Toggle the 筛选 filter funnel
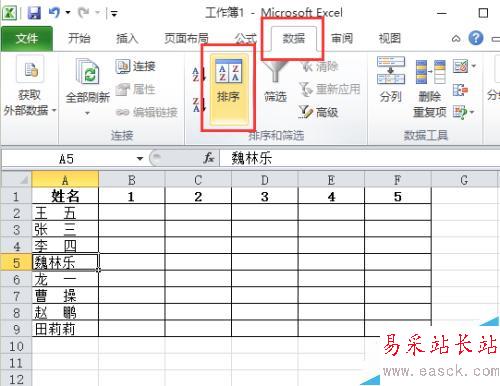Viewport: 500px width, 386px height. 275,83
